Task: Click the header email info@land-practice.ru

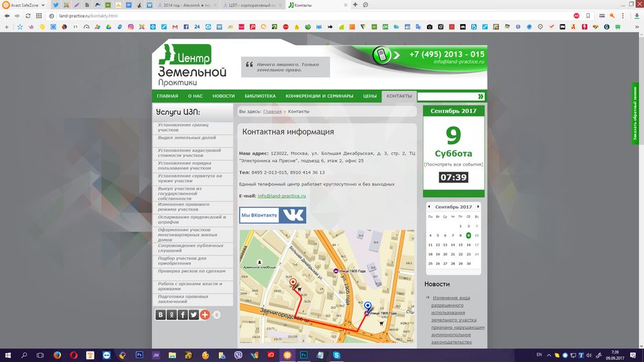Action: click(x=459, y=61)
